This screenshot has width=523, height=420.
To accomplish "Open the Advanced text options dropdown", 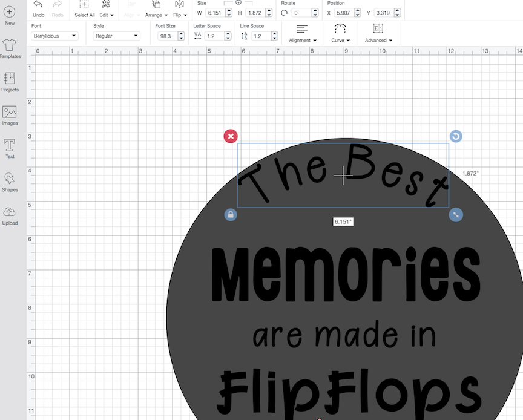I will click(378, 33).
